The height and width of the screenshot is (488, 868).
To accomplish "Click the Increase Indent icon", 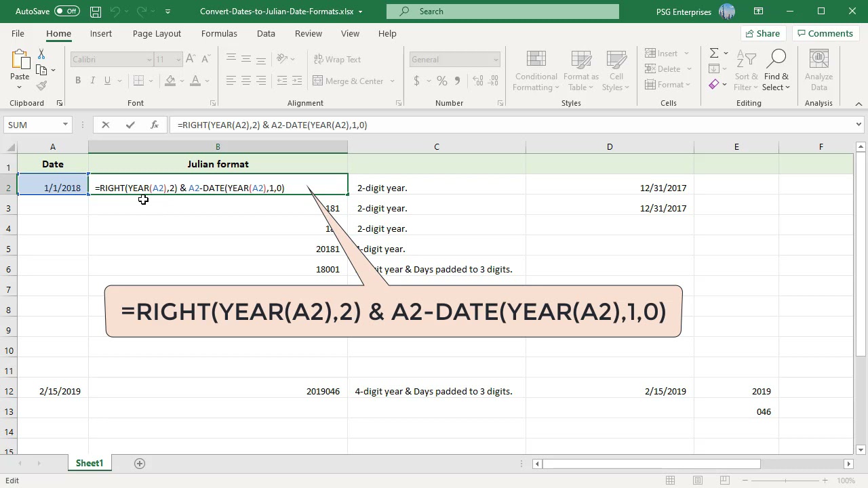I will [297, 81].
